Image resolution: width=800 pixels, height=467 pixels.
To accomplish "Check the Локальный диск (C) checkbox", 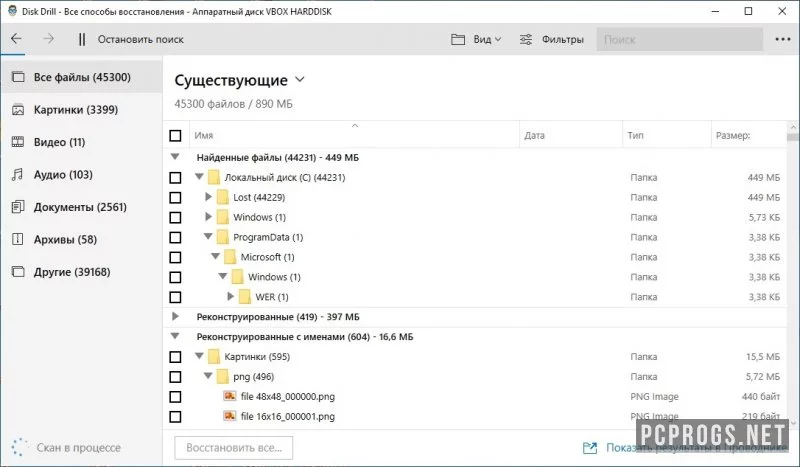I will click(175, 178).
